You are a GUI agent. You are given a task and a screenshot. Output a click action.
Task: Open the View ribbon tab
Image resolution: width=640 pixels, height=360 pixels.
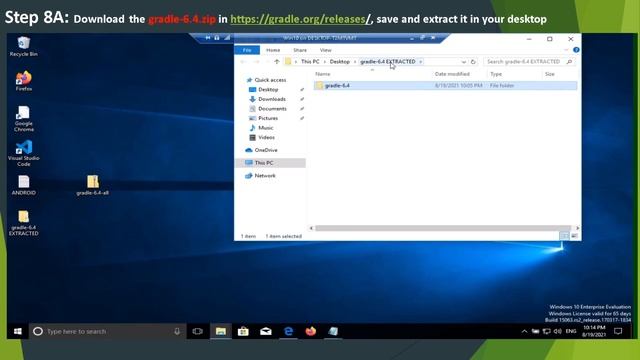(326, 50)
